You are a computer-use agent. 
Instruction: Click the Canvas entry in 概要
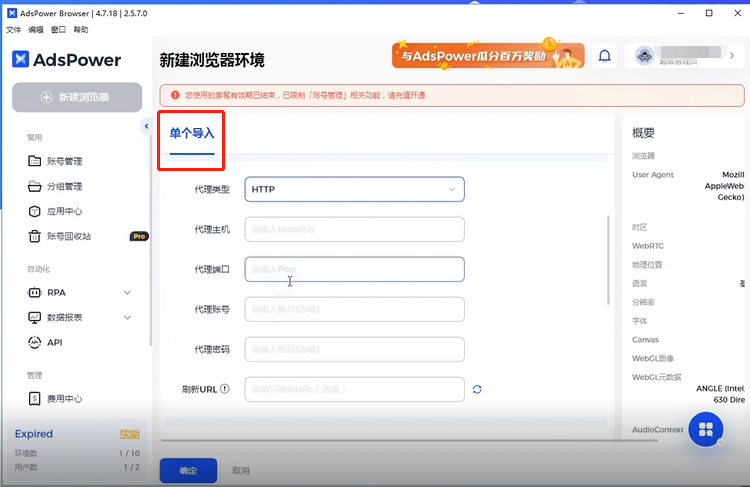pyautogui.click(x=645, y=340)
